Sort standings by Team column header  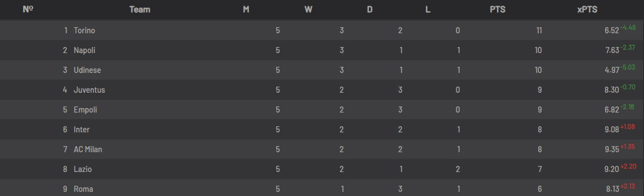click(140, 9)
